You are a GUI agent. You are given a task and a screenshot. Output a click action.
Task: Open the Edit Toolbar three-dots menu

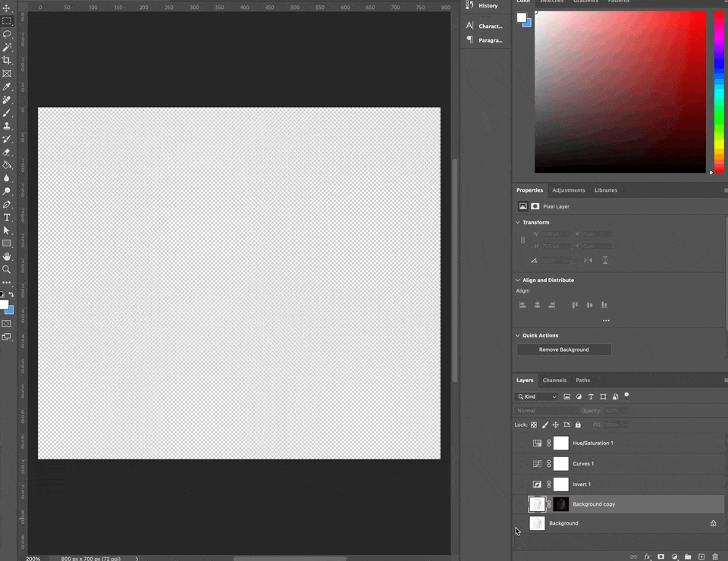tap(7, 282)
